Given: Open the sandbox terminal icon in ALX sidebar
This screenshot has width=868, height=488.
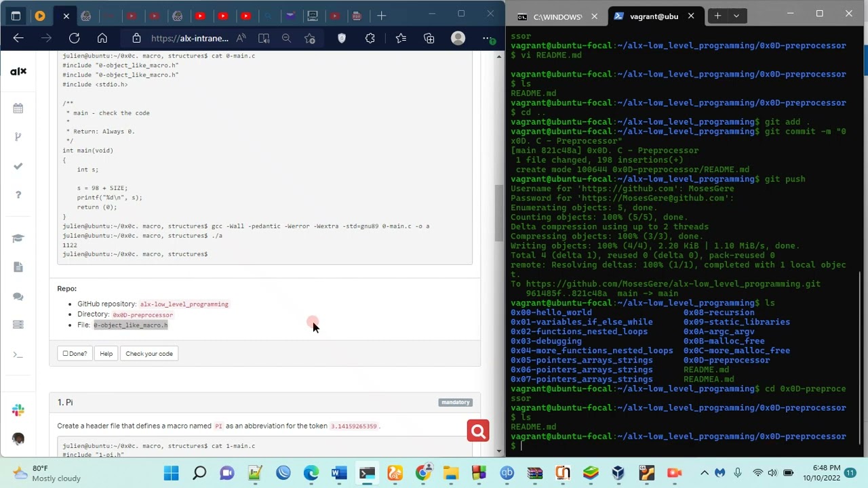Looking at the screenshot, I should [x=18, y=354].
